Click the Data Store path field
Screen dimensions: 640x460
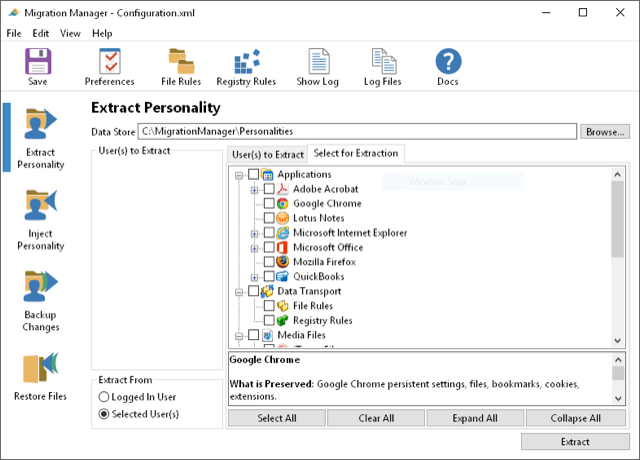coord(356,131)
